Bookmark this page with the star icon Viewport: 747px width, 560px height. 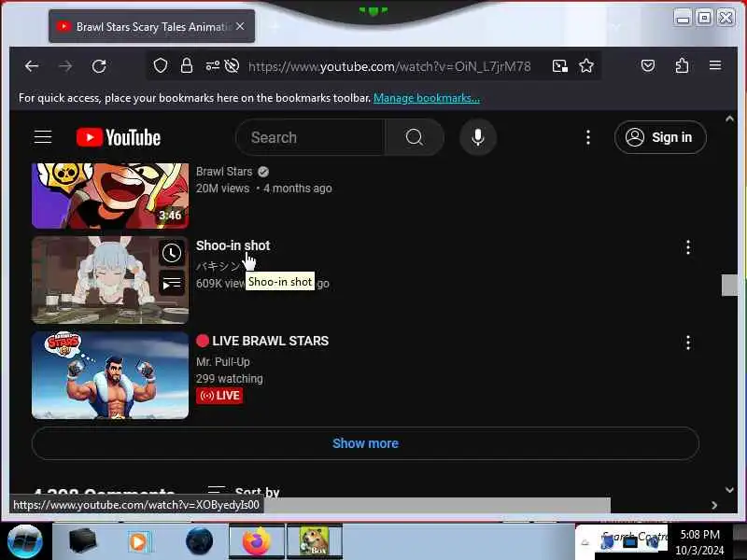click(x=586, y=65)
